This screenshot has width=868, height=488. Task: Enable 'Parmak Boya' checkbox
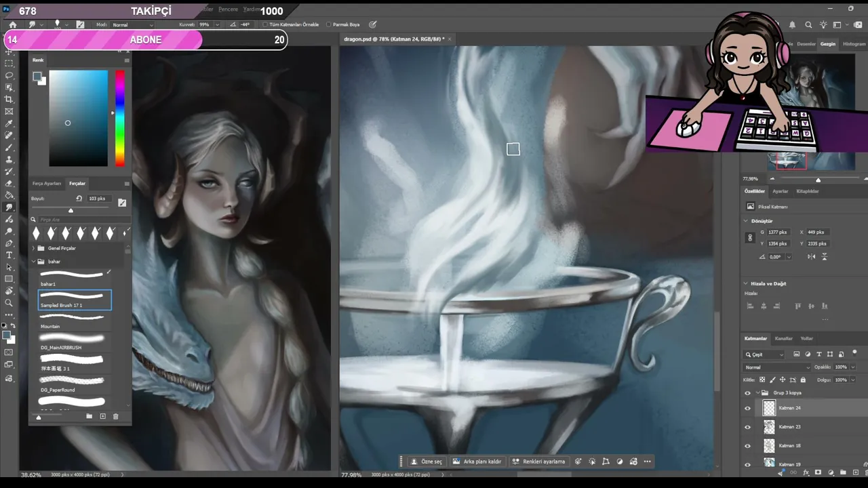329,24
